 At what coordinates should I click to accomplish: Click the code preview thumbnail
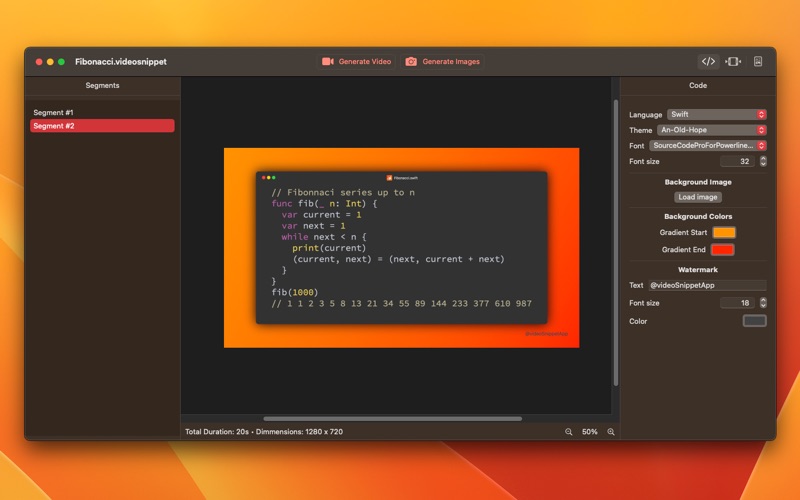click(402, 248)
